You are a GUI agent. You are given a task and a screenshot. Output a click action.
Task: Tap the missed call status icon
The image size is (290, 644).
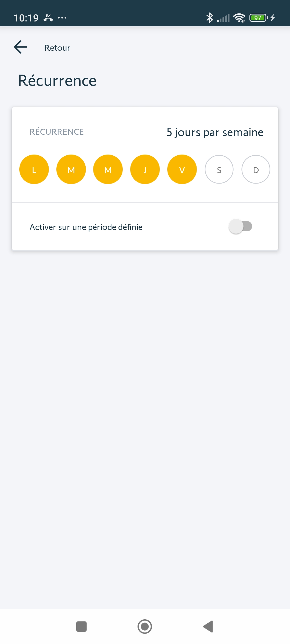48,18
